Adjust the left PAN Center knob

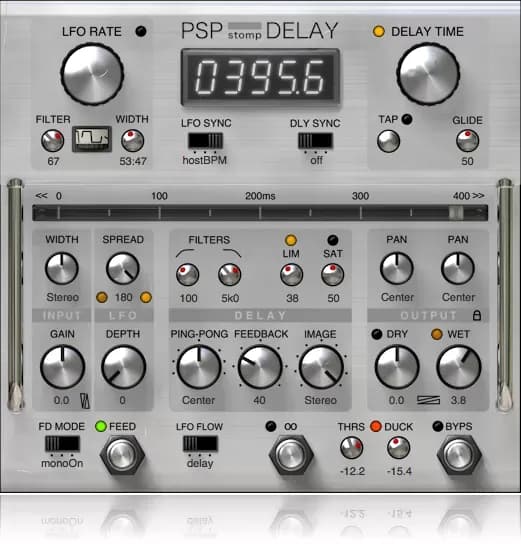(397, 269)
